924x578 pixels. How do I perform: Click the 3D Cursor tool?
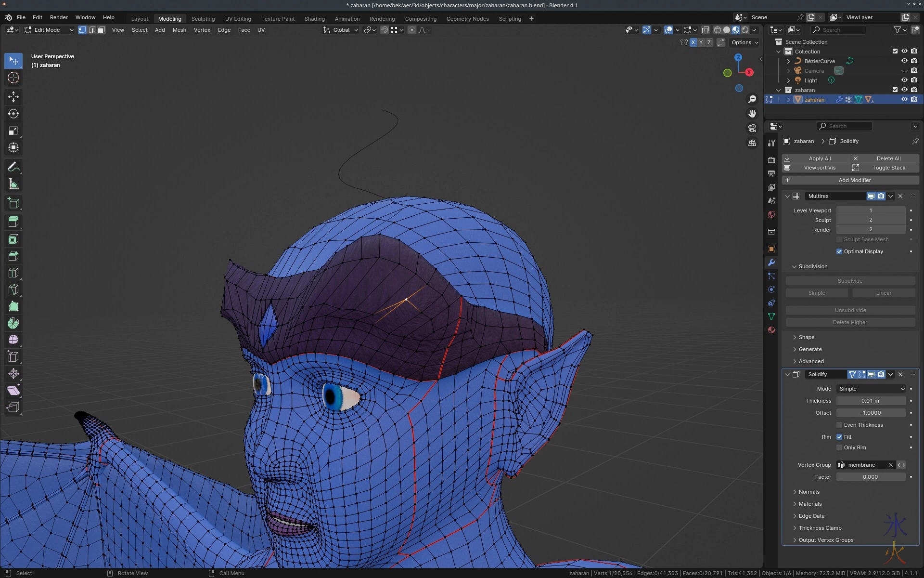[x=13, y=78]
